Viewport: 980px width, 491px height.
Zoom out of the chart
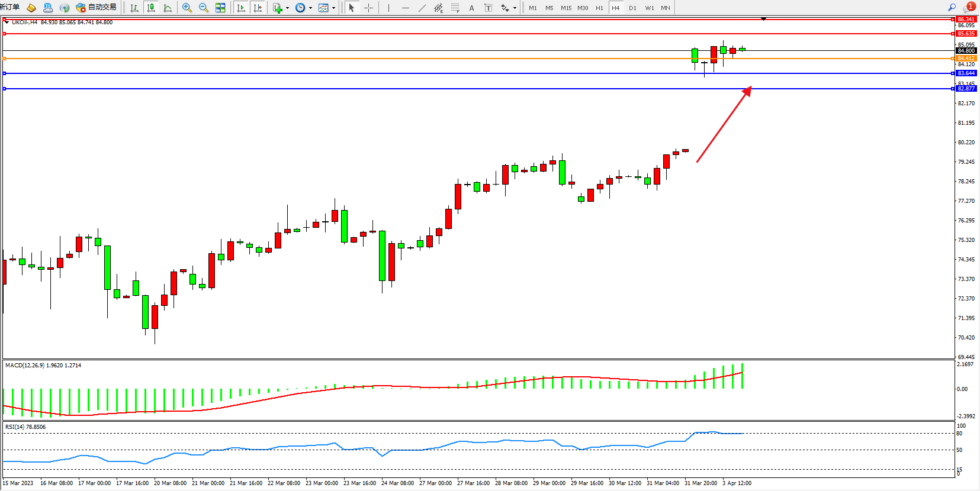(x=204, y=8)
